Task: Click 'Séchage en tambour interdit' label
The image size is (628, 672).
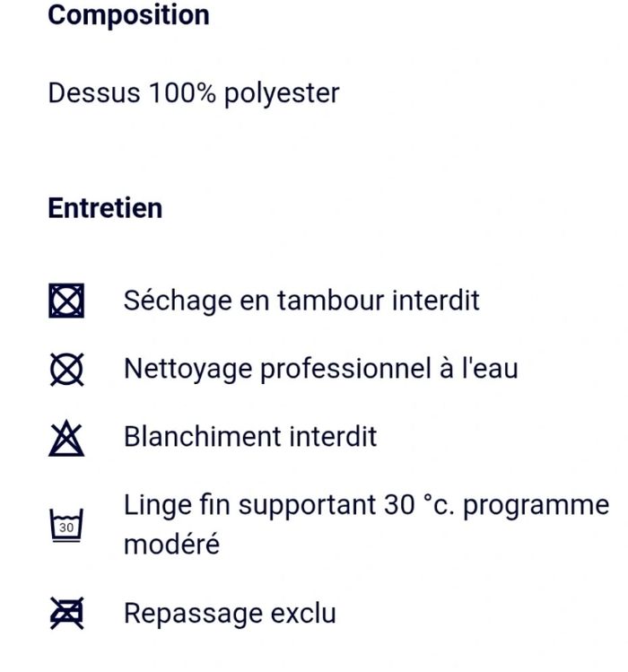Action: coord(301,300)
